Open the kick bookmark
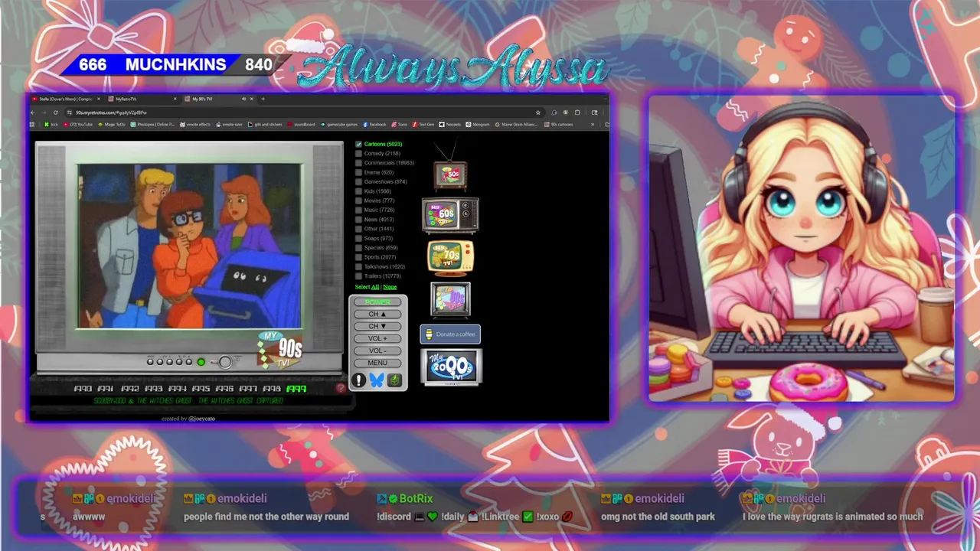Screen dimensions: 980x551 (51, 124)
